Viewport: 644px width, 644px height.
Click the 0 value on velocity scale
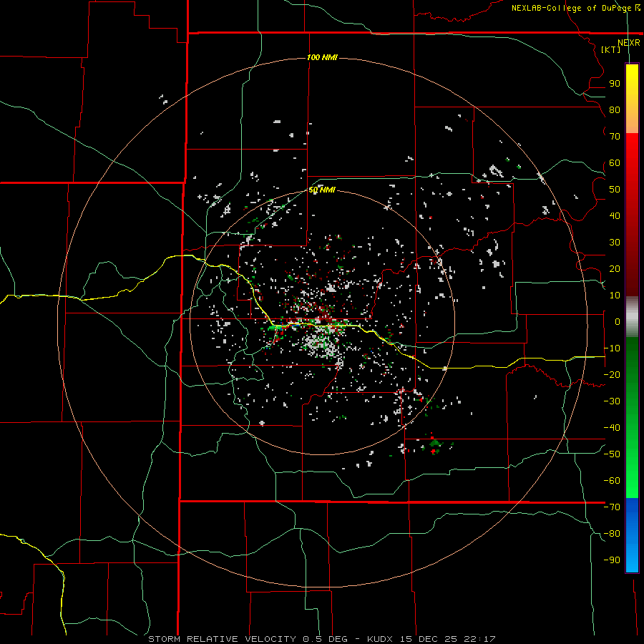tap(618, 322)
